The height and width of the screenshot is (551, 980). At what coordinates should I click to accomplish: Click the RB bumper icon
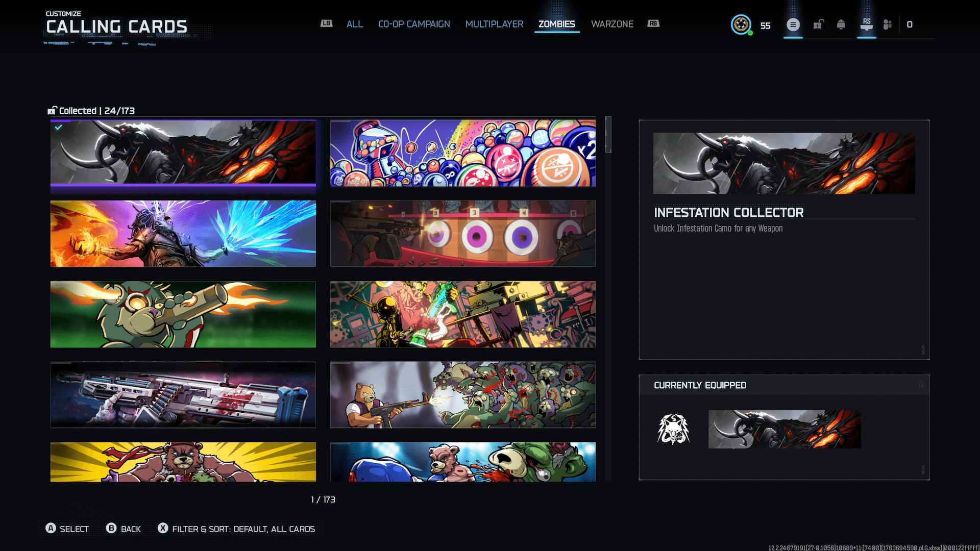(x=653, y=23)
